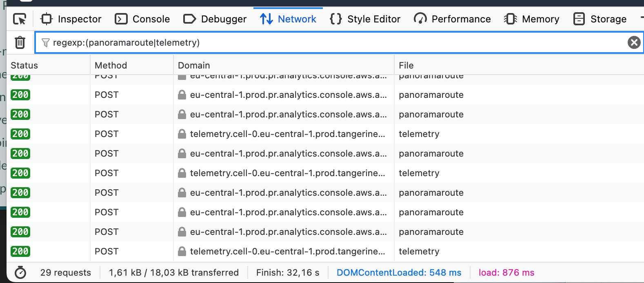The image size is (644, 283).
Task: Click the 'DOMContentLoaded: 548 ms' status entry
Action: [399, 273]
